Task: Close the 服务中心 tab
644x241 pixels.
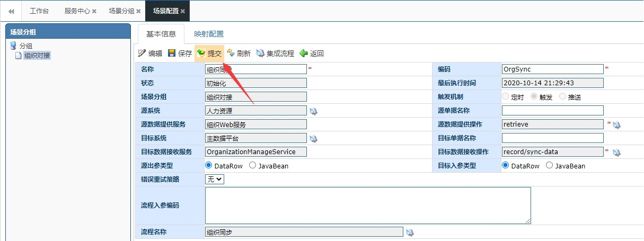Action: [94, 11]
